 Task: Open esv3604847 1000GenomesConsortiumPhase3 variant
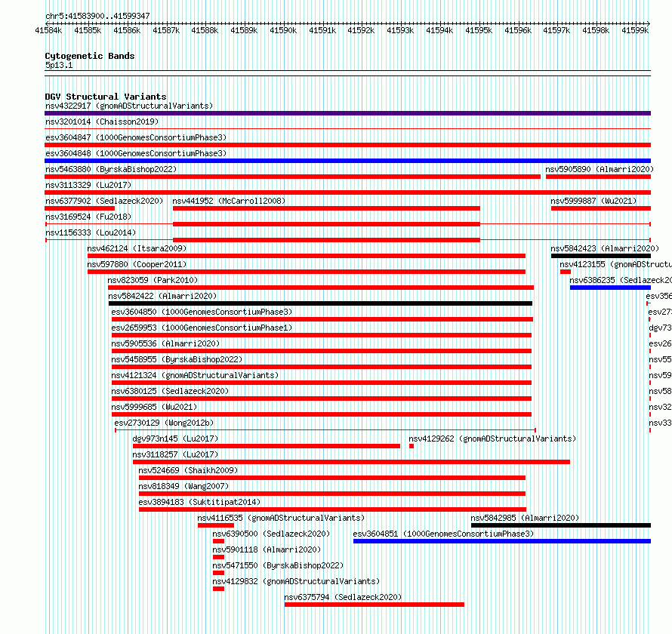tap(136, 137)
